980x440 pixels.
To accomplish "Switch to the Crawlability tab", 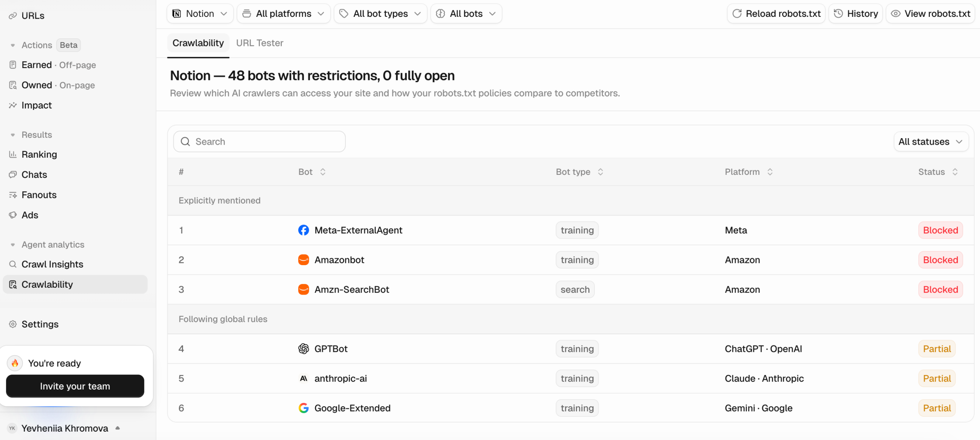I will (198, 43).
